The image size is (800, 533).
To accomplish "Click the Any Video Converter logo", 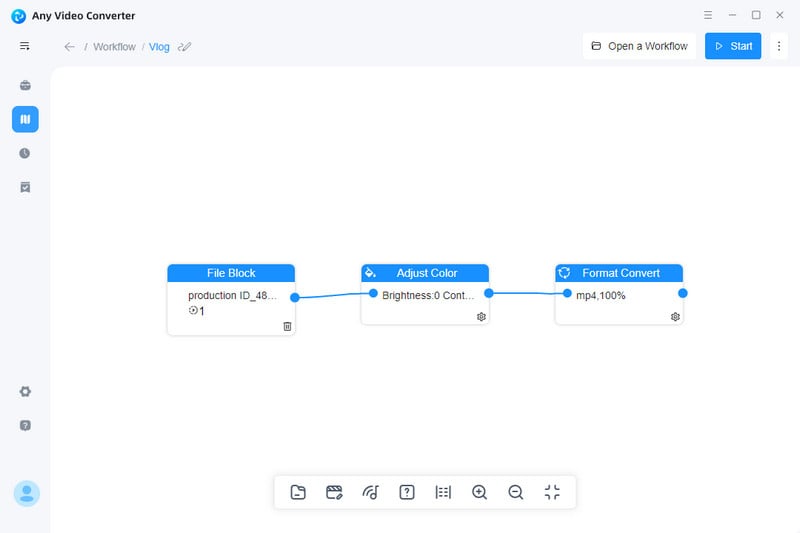I will click(x=18, y=16).
